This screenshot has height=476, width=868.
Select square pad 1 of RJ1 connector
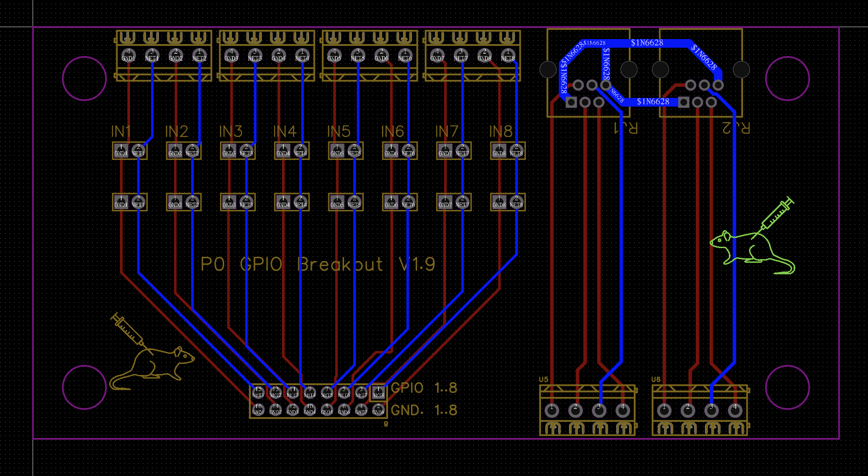click(x=571, y=102)
